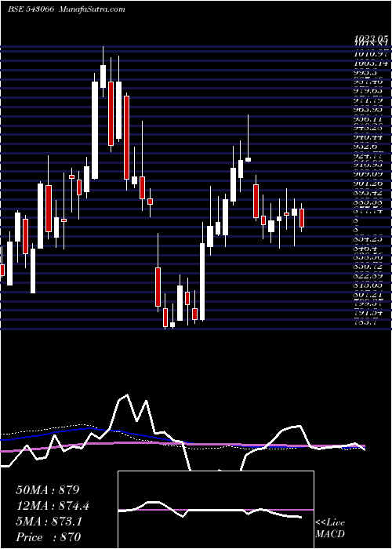Click the 909.09 price axis label
The height and width of the screenshot is (549, 392).
[x=368, y=173]
